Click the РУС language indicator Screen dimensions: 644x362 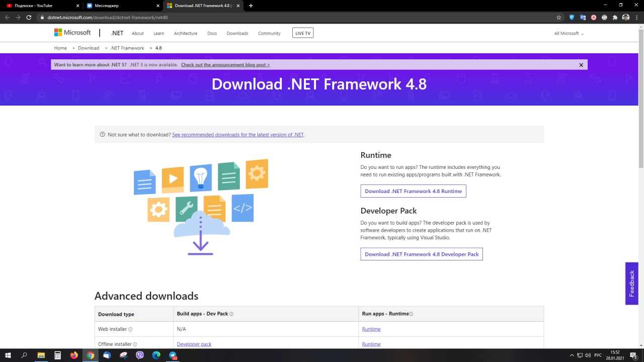point(598,355)
